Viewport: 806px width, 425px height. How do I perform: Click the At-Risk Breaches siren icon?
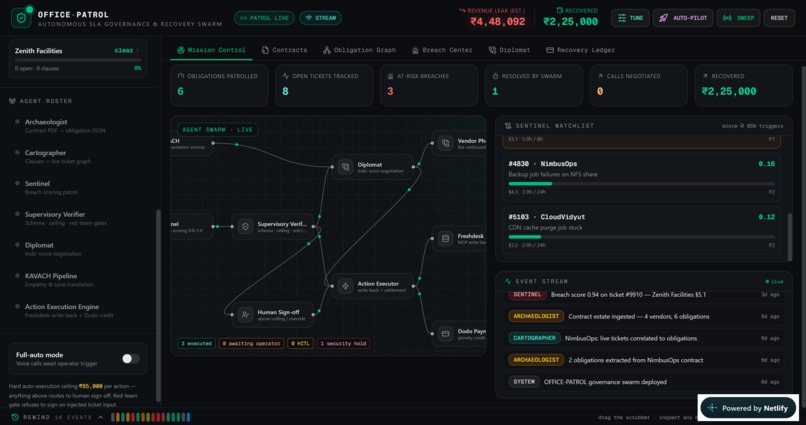tap(391, 76)
